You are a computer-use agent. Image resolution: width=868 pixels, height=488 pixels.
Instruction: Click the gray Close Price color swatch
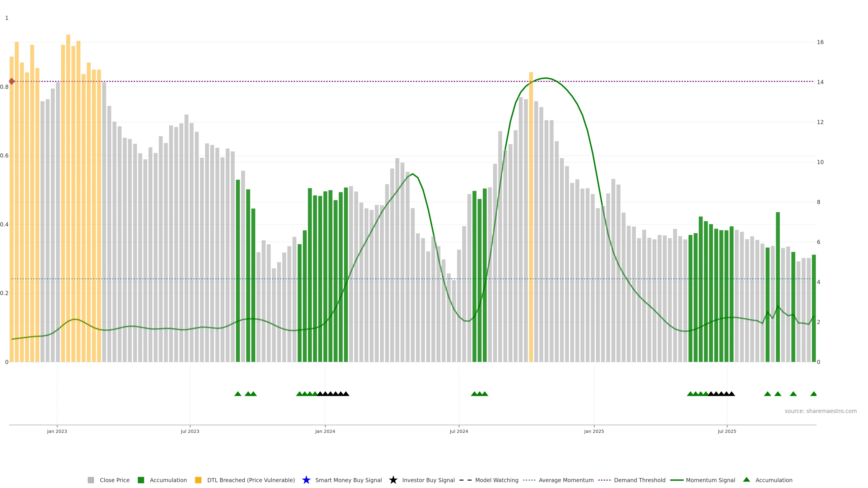(91, 480)
